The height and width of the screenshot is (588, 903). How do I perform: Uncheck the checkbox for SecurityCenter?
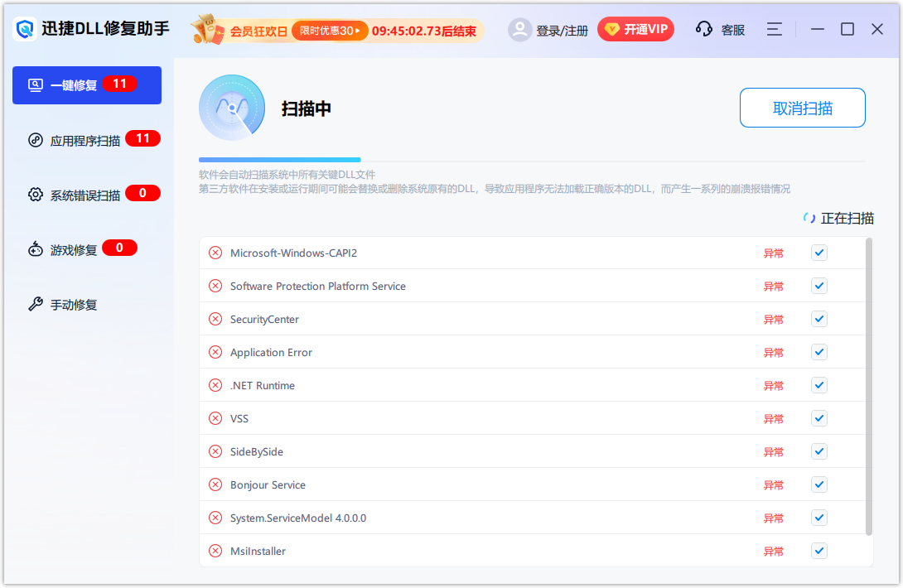[x=818, y=319]
